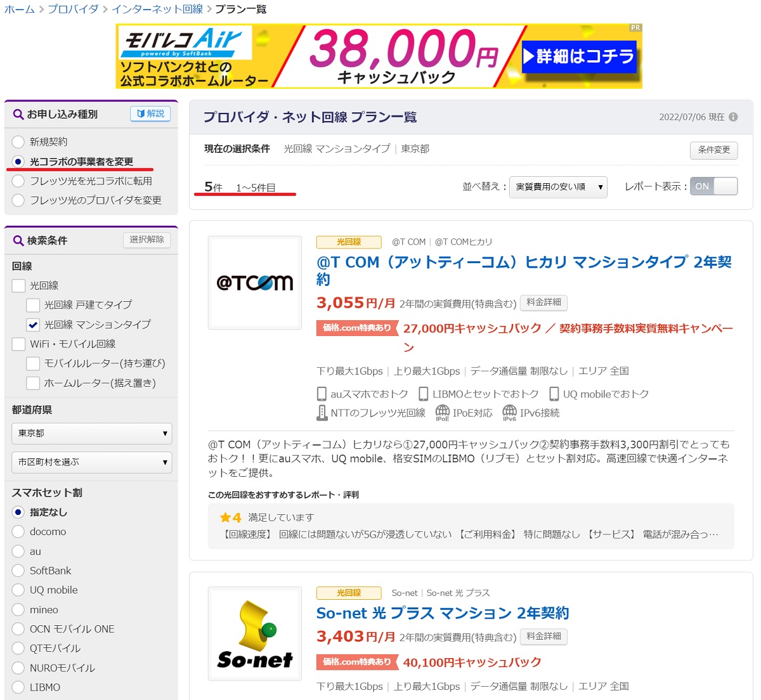
Task: Select 光コラボの事業者を変更 radio option
Action: 18,162
